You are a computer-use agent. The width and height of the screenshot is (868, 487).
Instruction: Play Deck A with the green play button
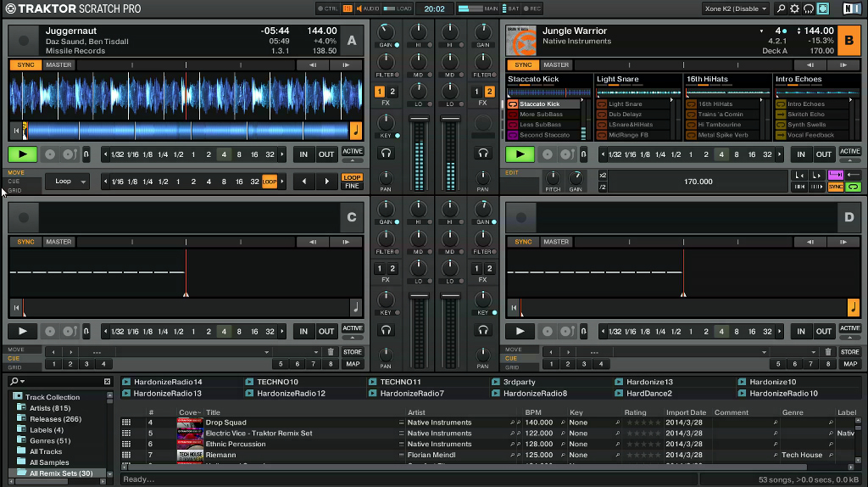22,154
